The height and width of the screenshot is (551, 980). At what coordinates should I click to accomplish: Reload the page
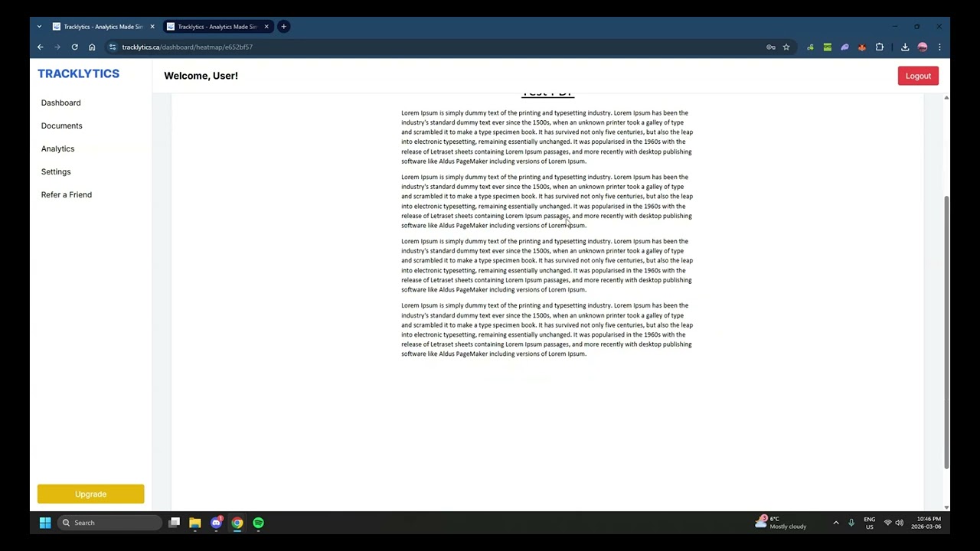[x=74, y=47]
